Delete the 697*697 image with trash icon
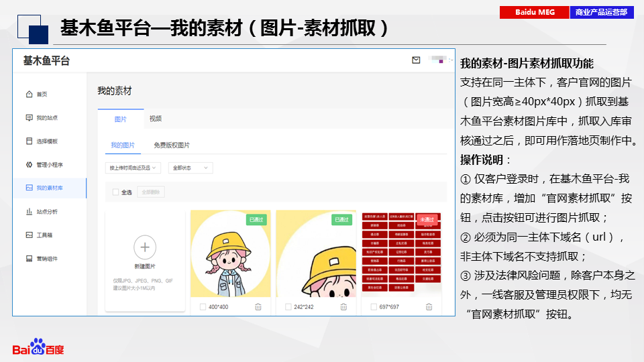This screenshot has height=362, width=644. coord(429,306)
